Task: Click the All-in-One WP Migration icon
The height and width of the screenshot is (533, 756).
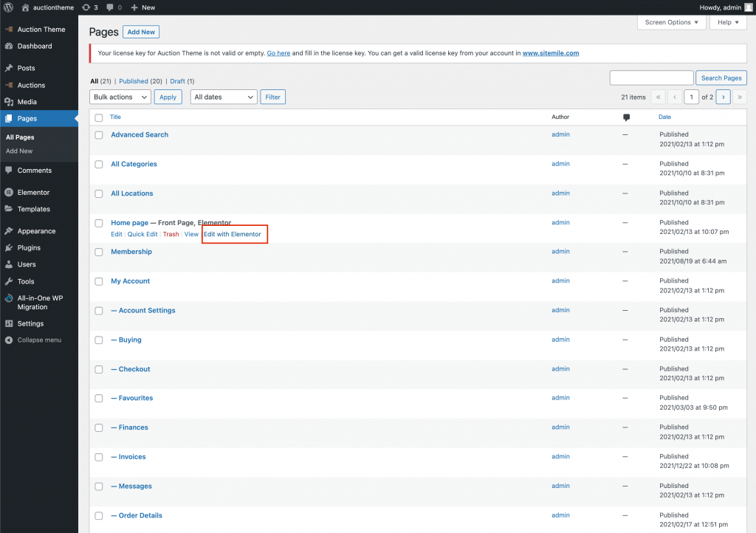Action: [x=9, y=298]
